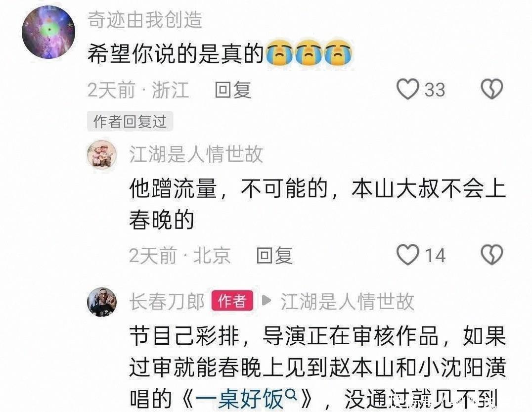The width and height of the screenshot is (532, 412).
Task: Open 奇迹由我创造 galaxy profile avatar
Action: coord(48,32)
